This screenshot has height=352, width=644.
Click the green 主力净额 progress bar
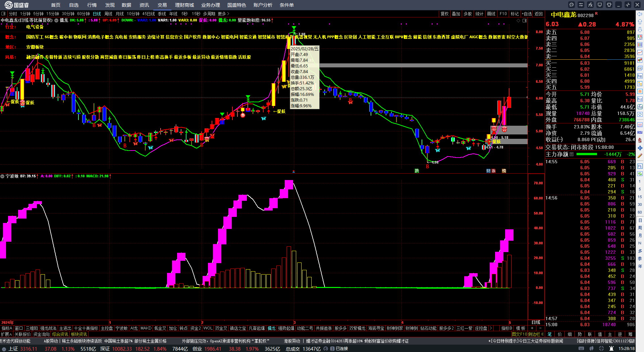coord(587,154)
